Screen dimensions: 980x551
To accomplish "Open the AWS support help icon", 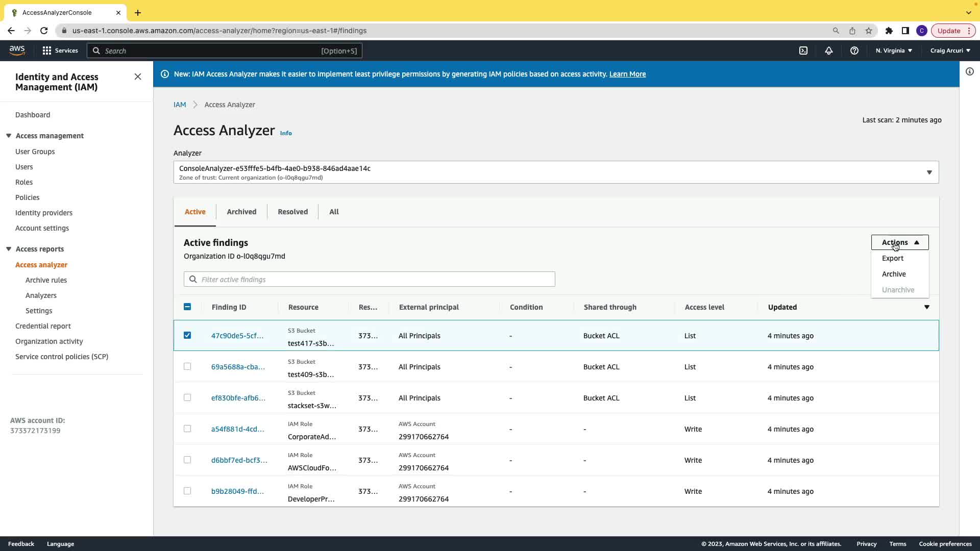I will click(854, 51).
